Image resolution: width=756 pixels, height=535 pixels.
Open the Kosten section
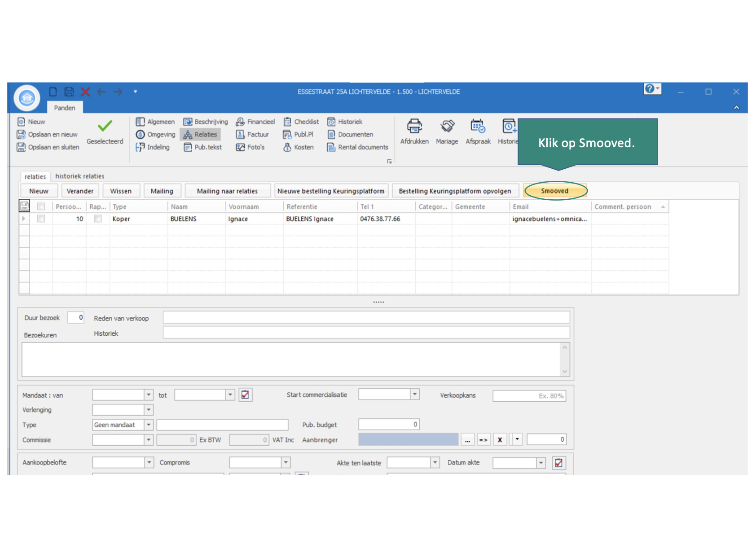pos(299,147)
